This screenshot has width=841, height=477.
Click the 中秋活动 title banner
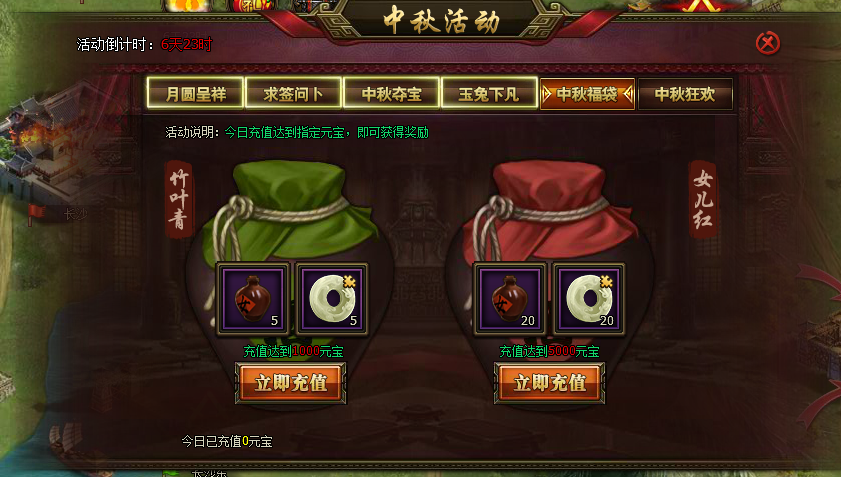pyautogui.click(x=441, y=20)
